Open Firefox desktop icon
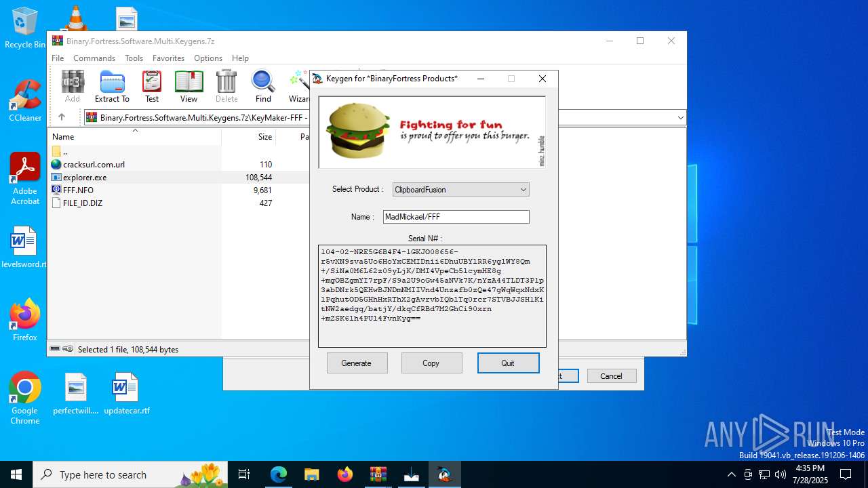The image size is (868, 488). click(x=25, y=320)
